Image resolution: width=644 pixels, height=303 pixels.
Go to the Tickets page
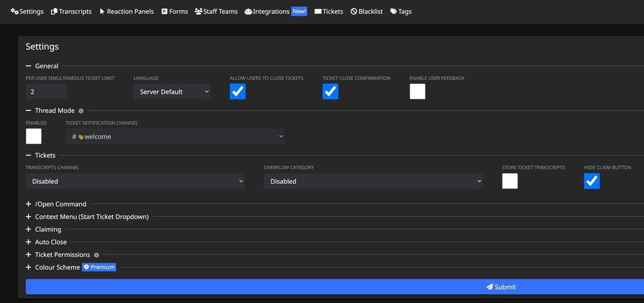click(x=328, y=11)
